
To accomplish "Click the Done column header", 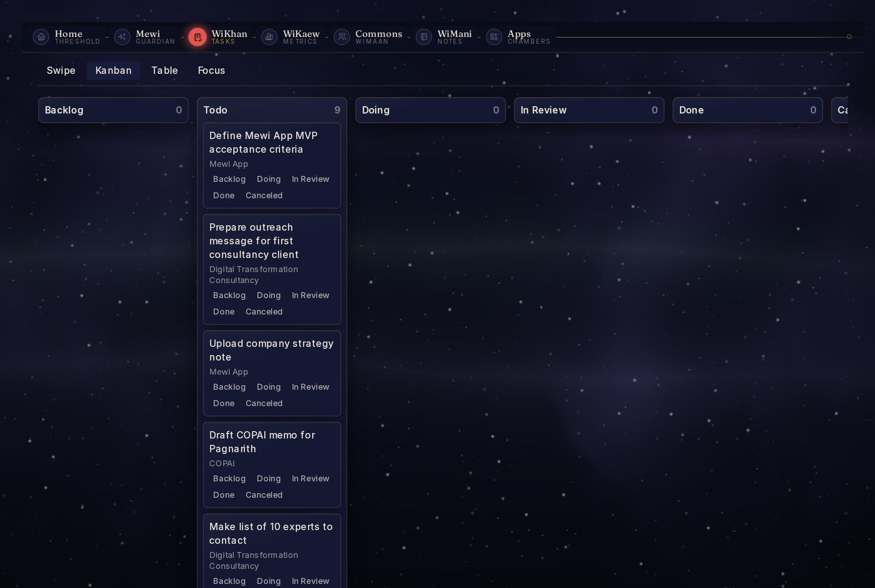I will click(748, 110).
